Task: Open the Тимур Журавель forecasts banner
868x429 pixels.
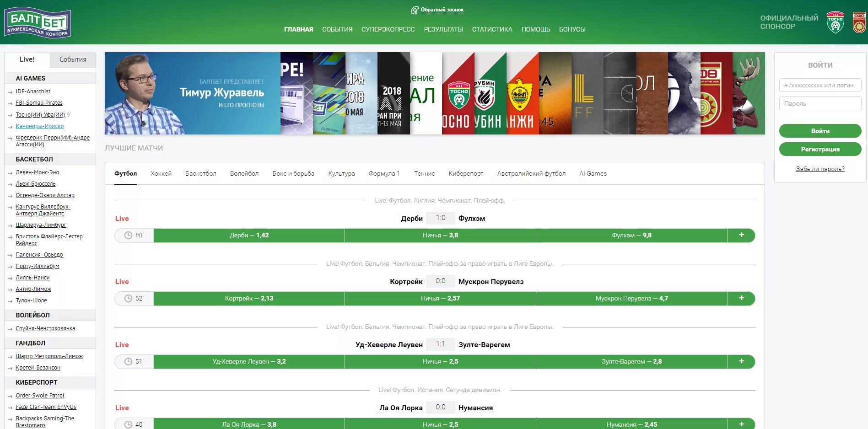Action: click(x=192, y=93)
